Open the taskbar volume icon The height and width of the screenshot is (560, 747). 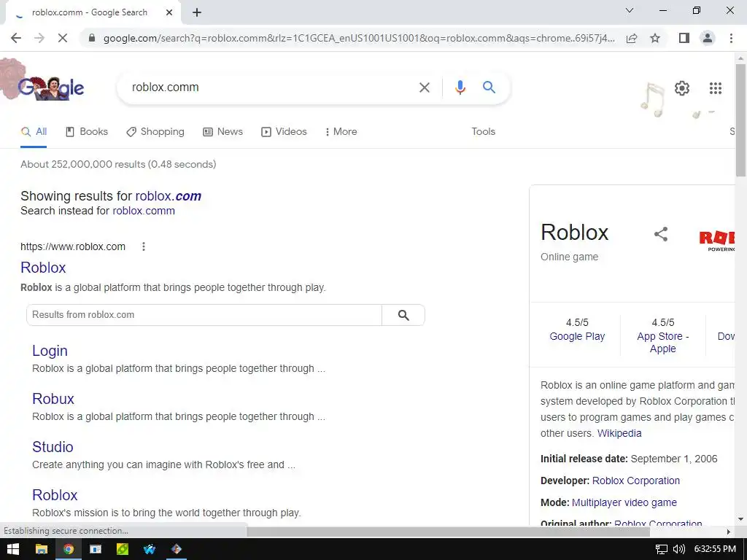coord(679,549)
